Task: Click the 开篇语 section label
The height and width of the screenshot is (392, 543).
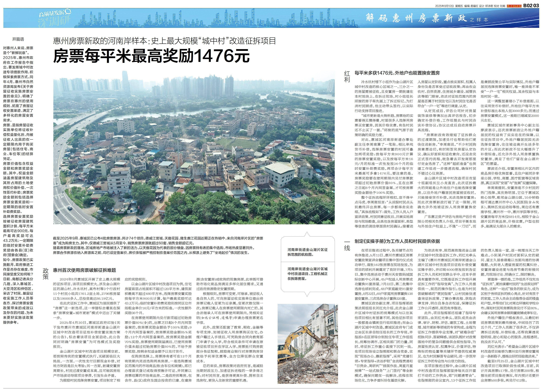Action: (x=18, y=39)
